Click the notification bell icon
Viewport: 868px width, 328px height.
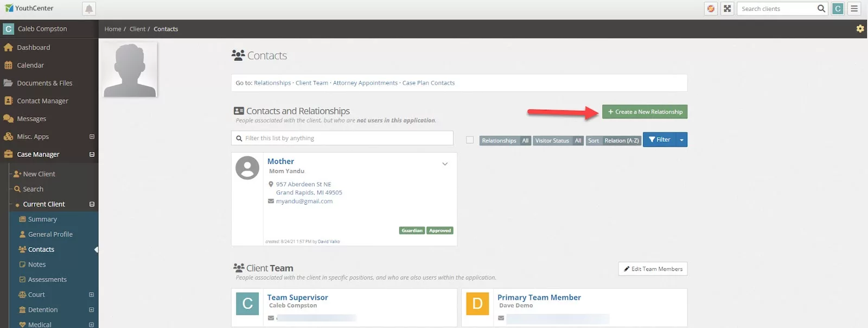89,9
